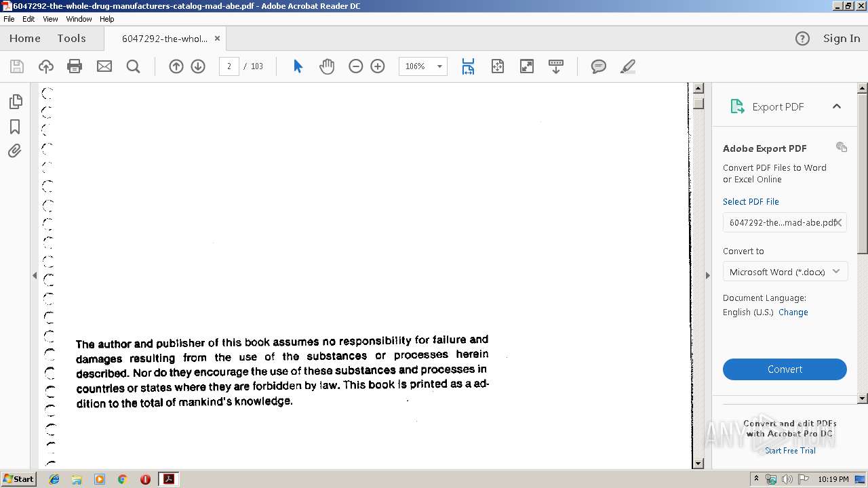Select the highlight text pen tool
The height and width of the screenshot is (488, 868).
click(x=628, y=66)
